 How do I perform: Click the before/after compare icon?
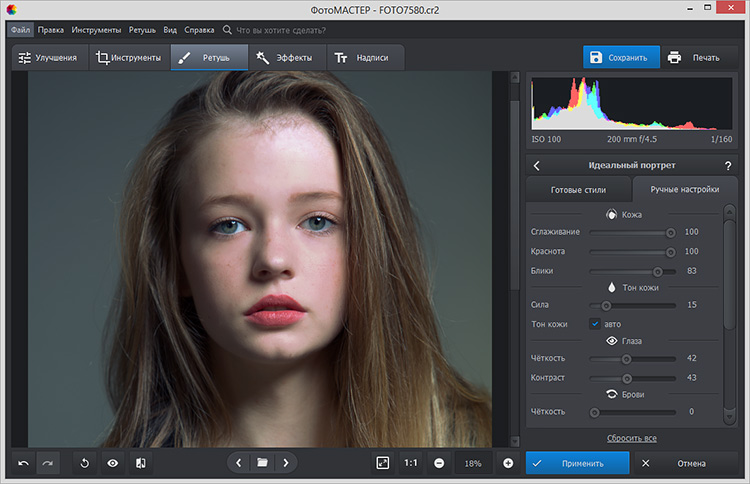[141, 463]
